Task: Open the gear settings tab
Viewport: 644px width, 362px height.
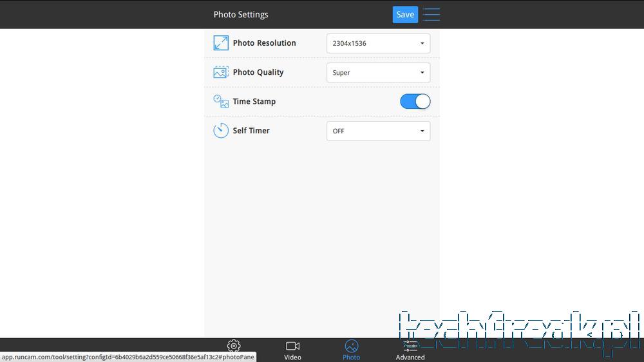Action: point(234,346)
